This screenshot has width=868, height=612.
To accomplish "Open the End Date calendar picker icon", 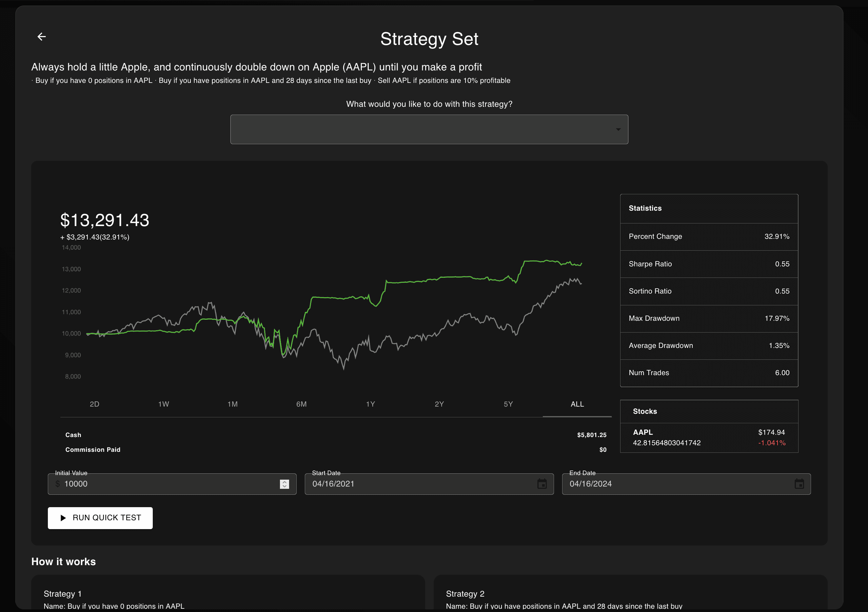I will coord(799,484).
